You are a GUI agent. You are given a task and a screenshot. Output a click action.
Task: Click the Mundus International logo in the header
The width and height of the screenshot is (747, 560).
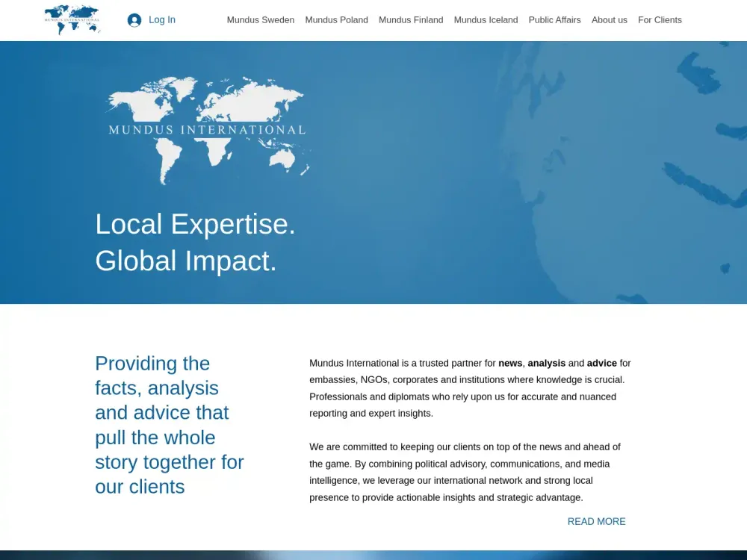pos(72,19)
